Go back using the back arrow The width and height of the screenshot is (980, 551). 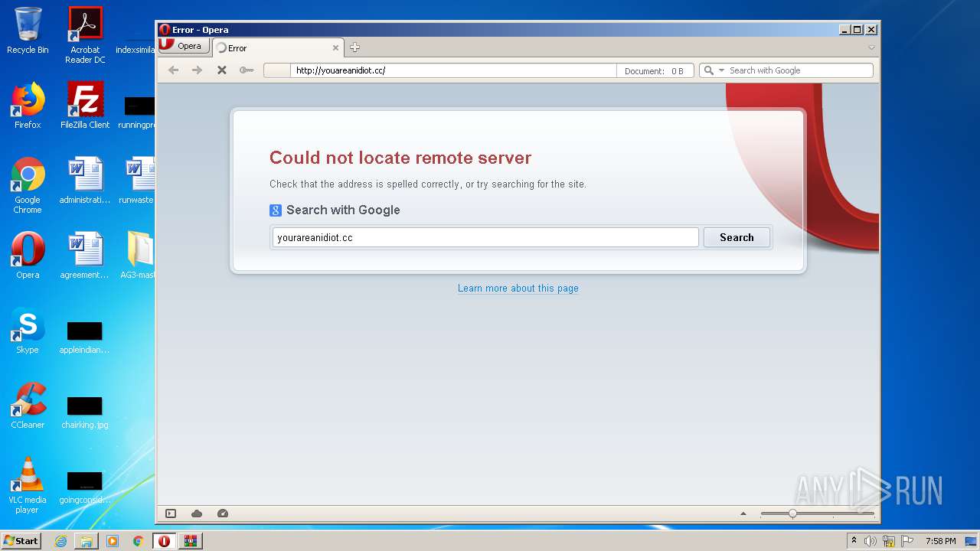[174, 70]
